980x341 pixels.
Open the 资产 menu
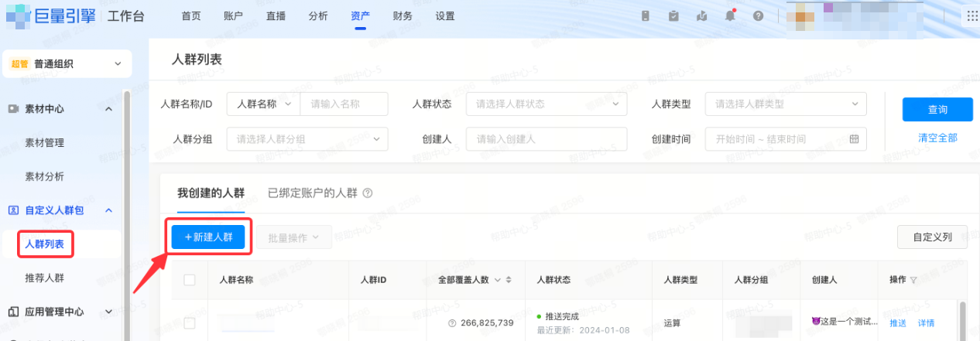[360, 16]
